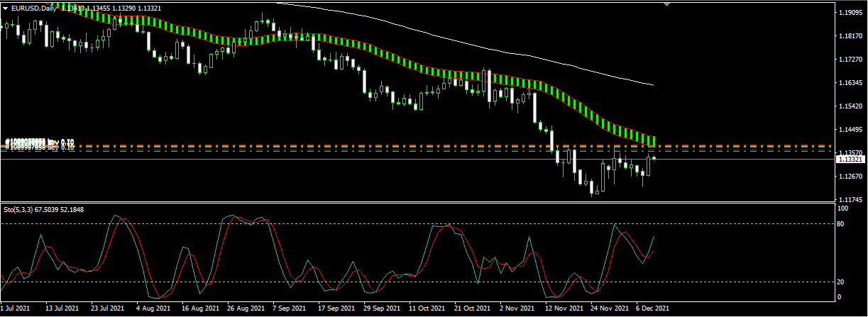
Task: Open the one-click trading arrow beside EURUSD,Daily
Action: [x=6, y=9]
